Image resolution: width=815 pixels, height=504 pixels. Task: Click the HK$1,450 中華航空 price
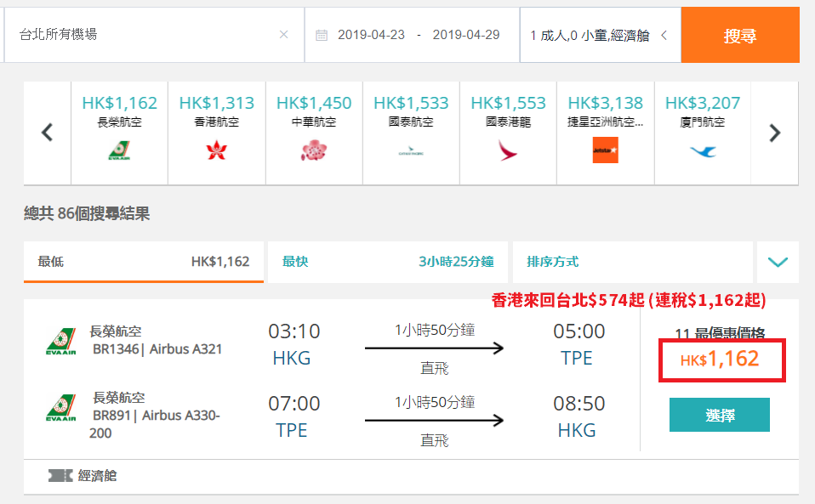coord(314,103)
